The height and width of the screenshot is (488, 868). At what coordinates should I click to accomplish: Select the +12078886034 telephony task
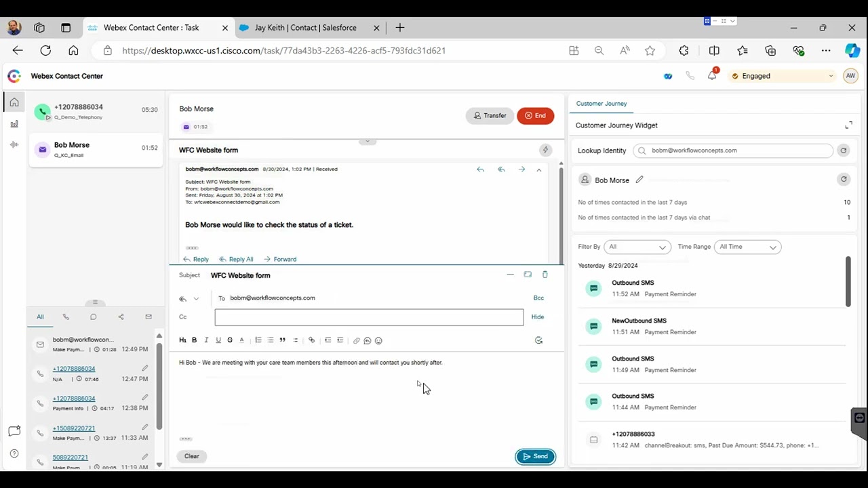pos(96,112)
